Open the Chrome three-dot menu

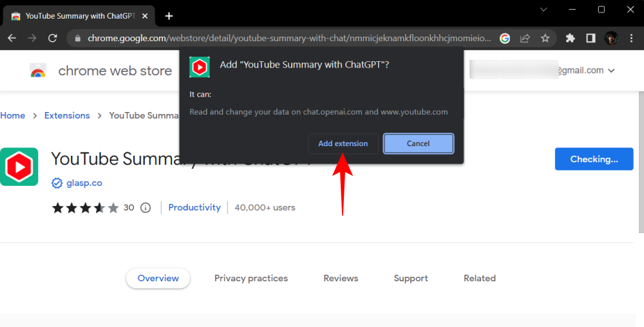(x=632, y=38)
